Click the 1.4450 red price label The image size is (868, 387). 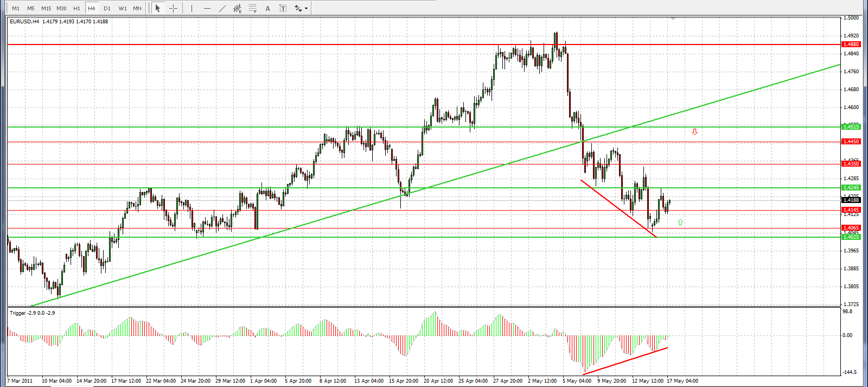pyautogui.click(x=851, y=142)
